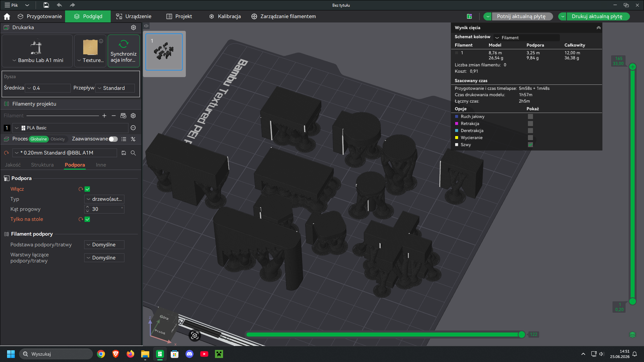Viewport: 644px width, 362px height.
Task: Show Wycieranie checkbox
Action: [530, 138]
